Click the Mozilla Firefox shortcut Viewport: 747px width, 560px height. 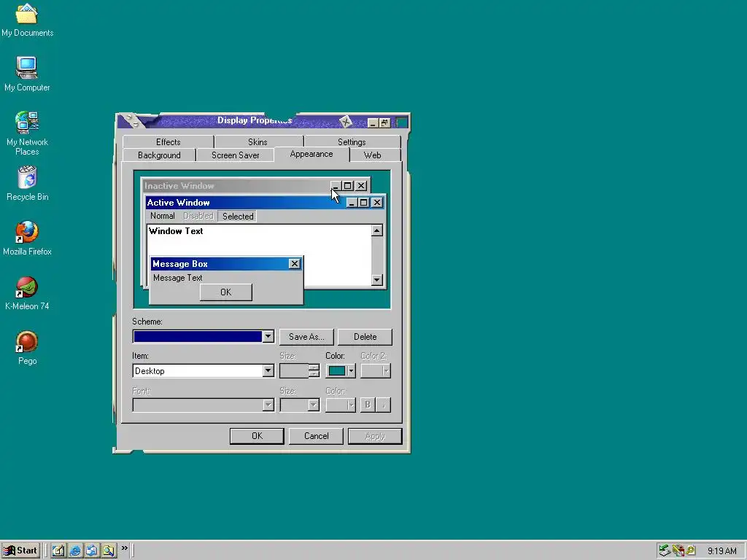click(27, 238)
